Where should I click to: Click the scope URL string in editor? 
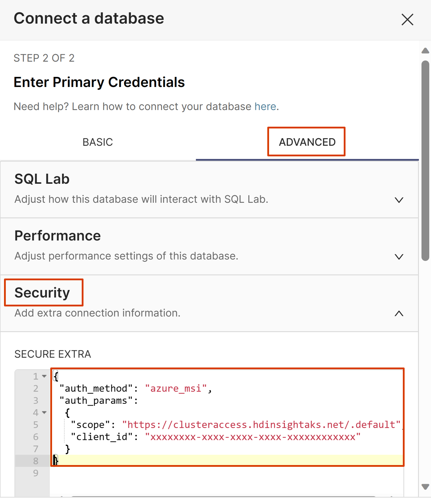[x=261, y=425]
